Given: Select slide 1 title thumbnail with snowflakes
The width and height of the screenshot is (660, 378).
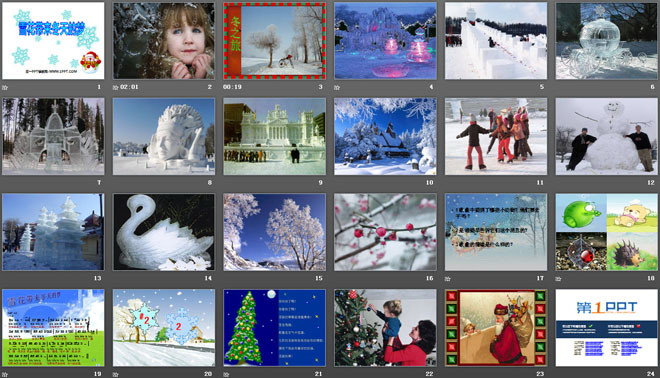Looking at the screenshot, I should pos(53,40).
